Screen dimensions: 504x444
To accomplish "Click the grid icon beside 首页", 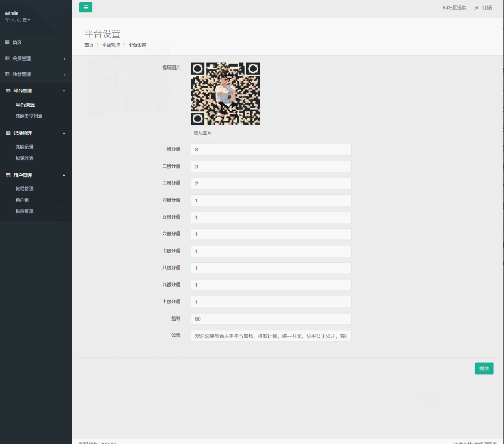I will (x=7, y=42).
